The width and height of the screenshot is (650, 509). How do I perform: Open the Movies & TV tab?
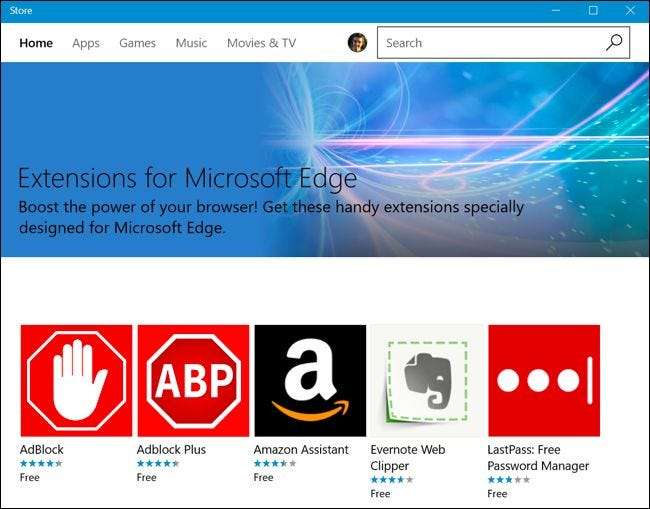coord(261,43)
